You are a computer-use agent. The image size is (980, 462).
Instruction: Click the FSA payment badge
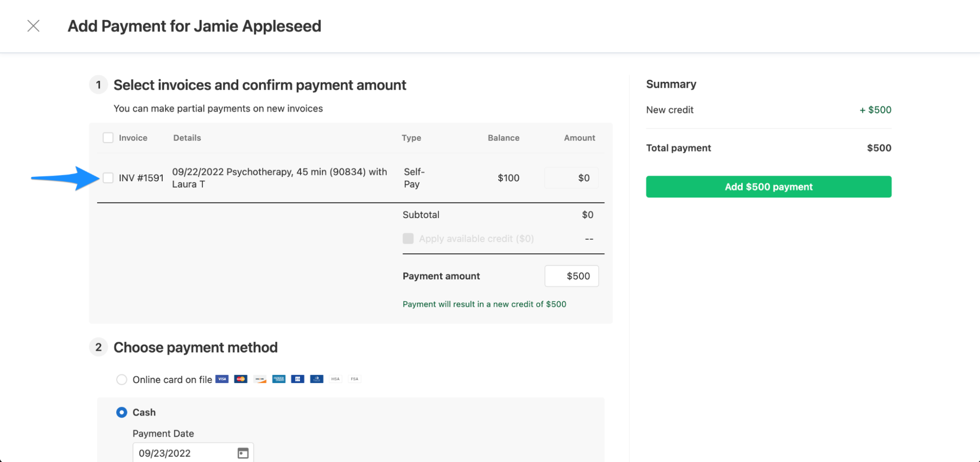tap(354, 379)
